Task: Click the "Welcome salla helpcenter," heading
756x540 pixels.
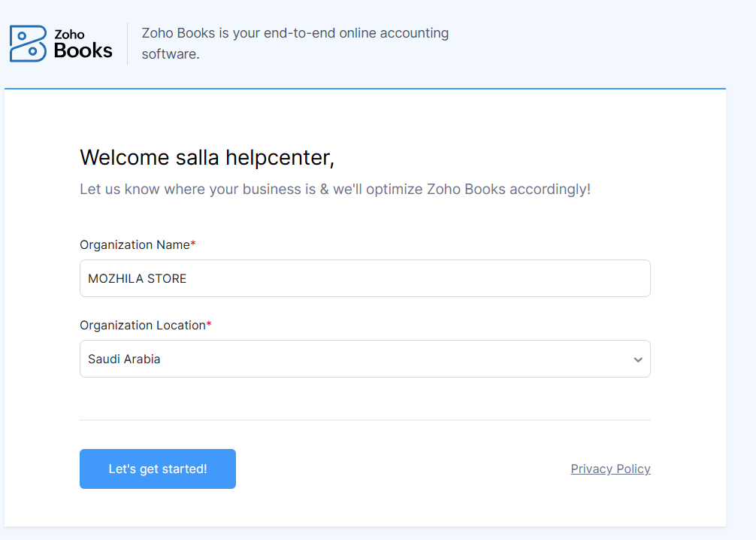Action: (207, 158)
